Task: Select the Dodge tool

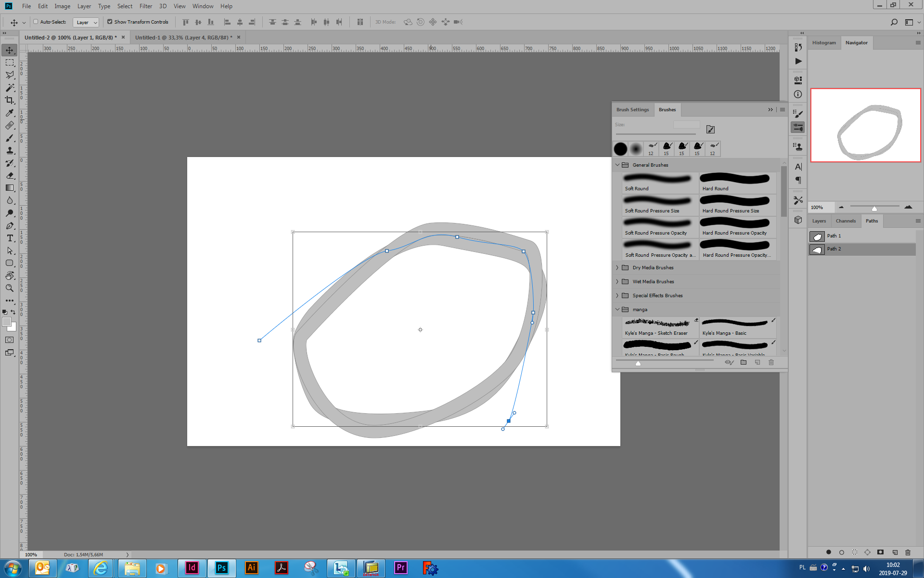Action: (10, 213)
